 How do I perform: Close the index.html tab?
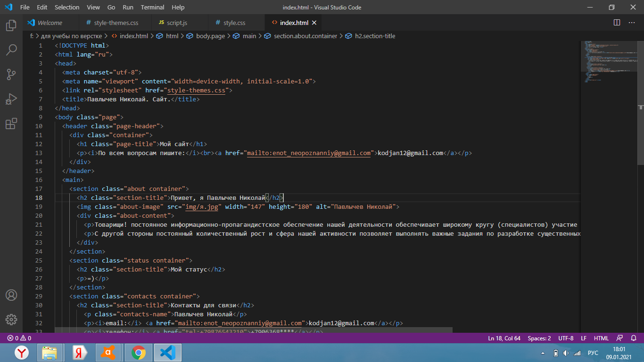click(314, 23)
